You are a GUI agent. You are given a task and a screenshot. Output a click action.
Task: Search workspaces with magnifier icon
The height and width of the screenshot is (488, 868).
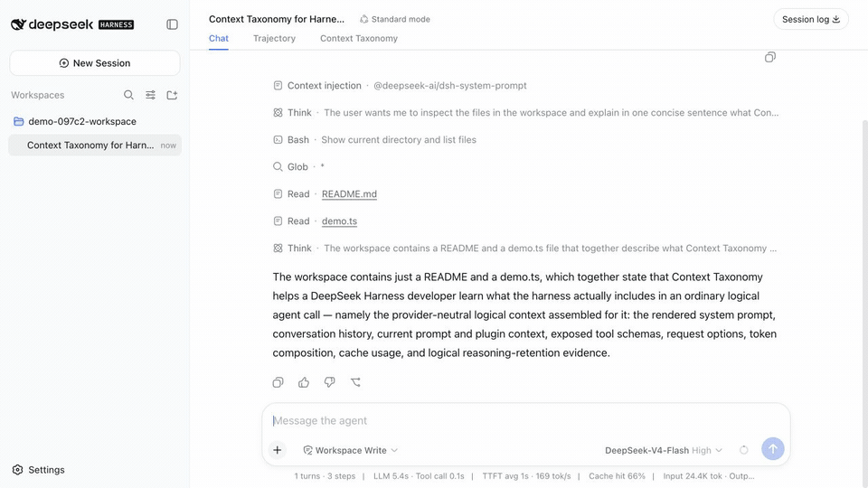(x=128, y=95)
